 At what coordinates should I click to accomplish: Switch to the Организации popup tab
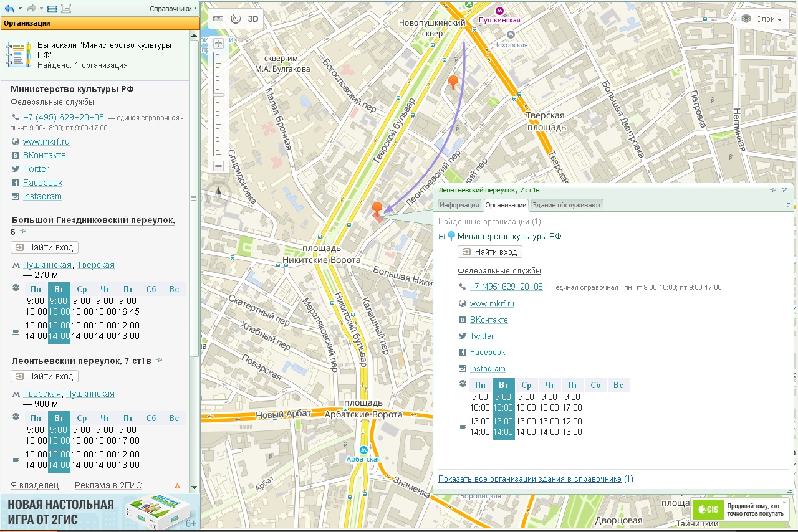(x=506, y=205)
